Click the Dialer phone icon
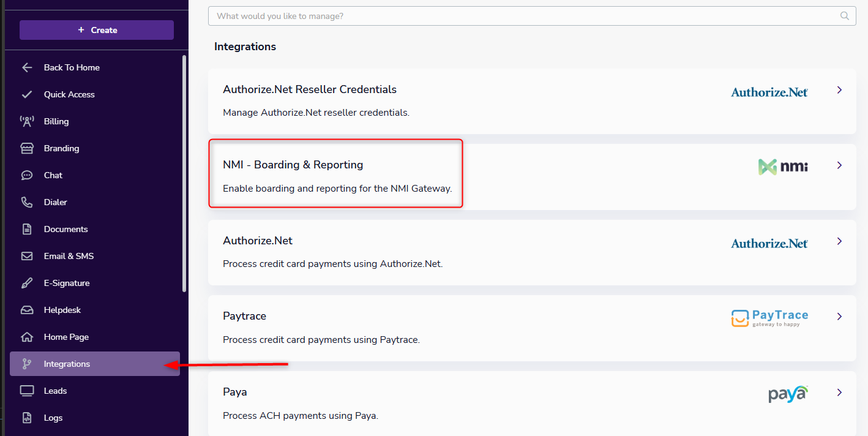 tap(27, 202)
